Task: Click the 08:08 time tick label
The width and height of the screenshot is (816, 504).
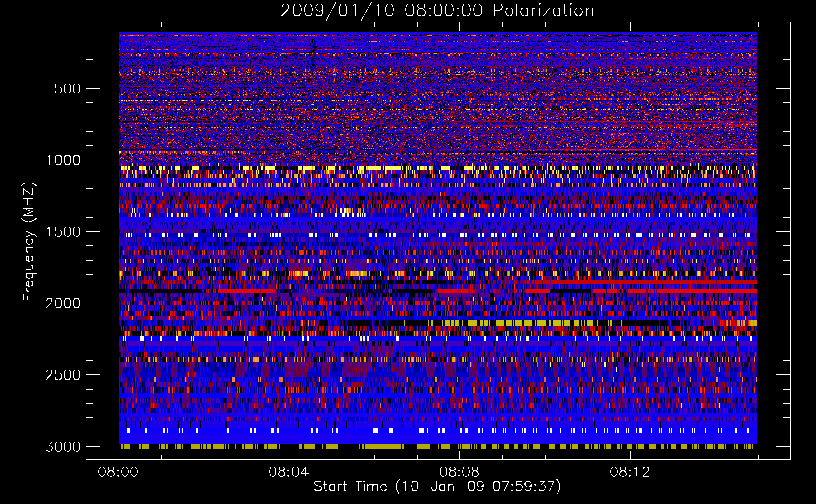Action: (459, 472)
